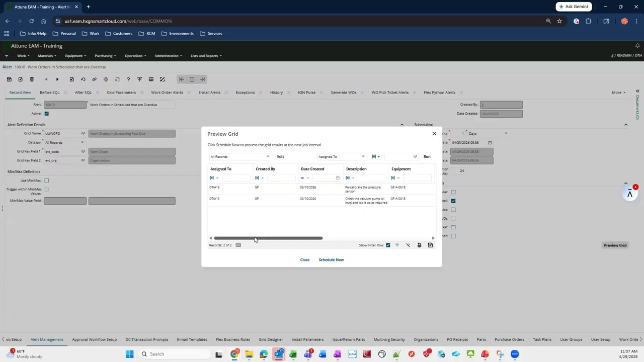Click the grid scrollbar left arrow

[x=211, y=238]
